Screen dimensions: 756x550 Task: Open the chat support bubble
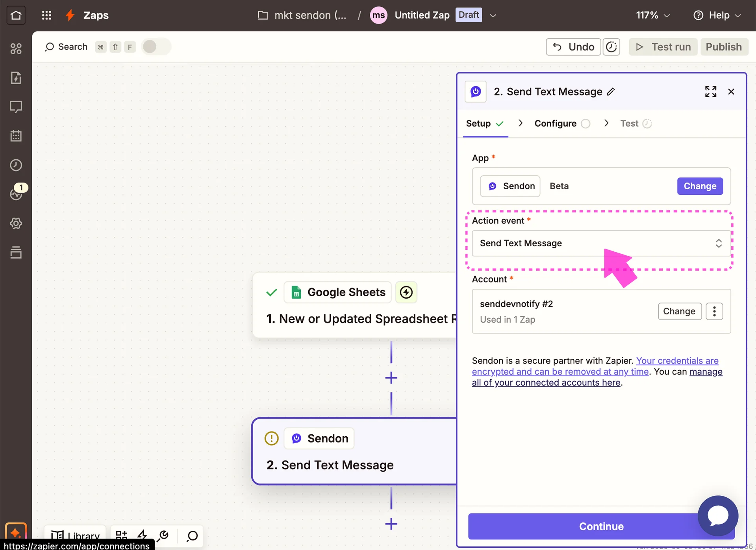coord(717,515)
